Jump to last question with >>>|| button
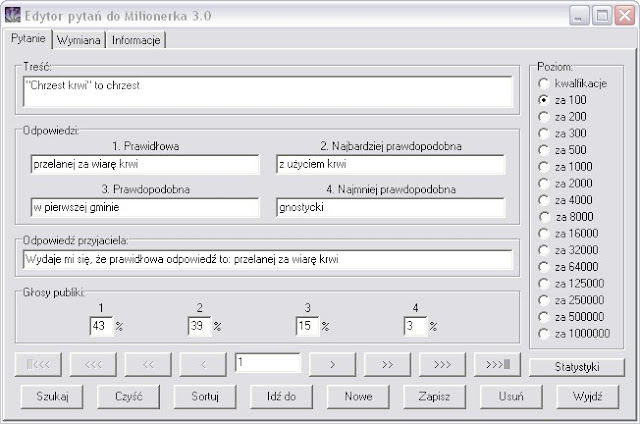Screen dimensions: 640x424 click(498, 364)
